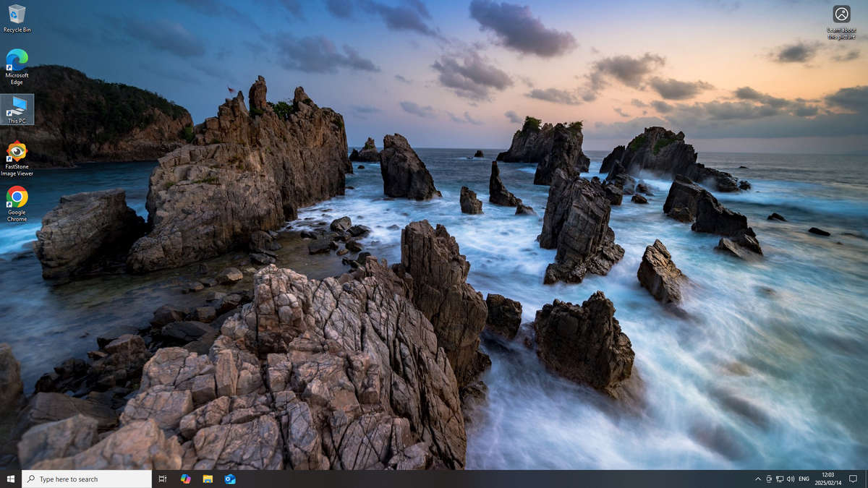Open the volume control
The image size is (868, 488).
click(791, 479)
